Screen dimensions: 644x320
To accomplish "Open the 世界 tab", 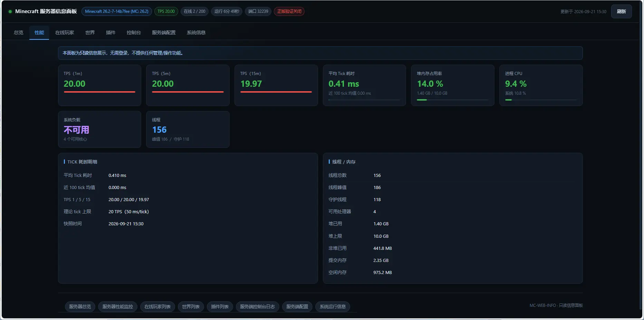I will coord(90,32).
